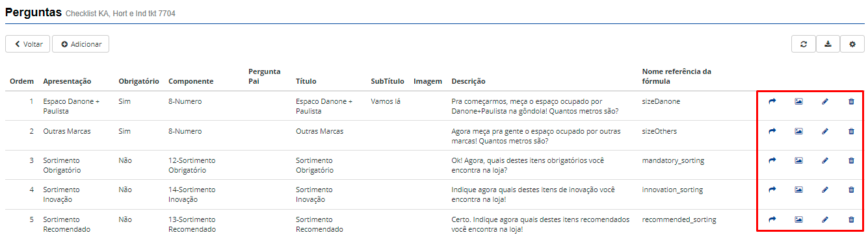
Task: Delete the Sortimento Inovação question with trash icon
Action: coord(851,190)
